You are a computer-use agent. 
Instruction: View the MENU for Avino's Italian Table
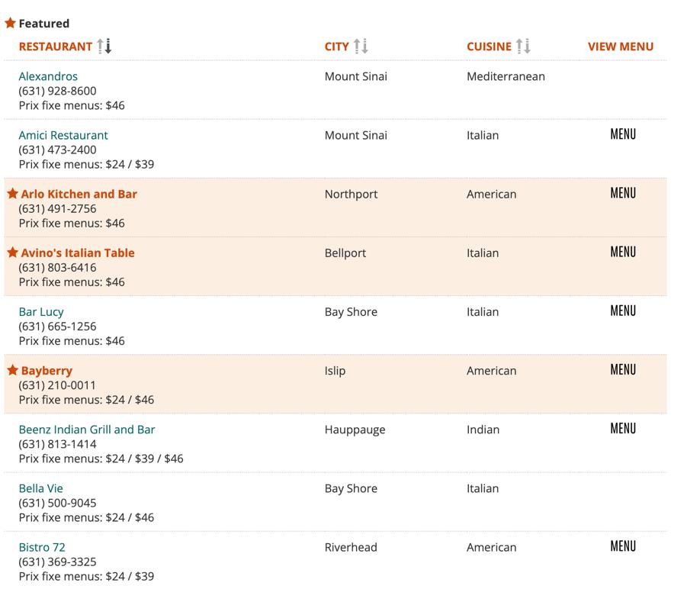623,252
